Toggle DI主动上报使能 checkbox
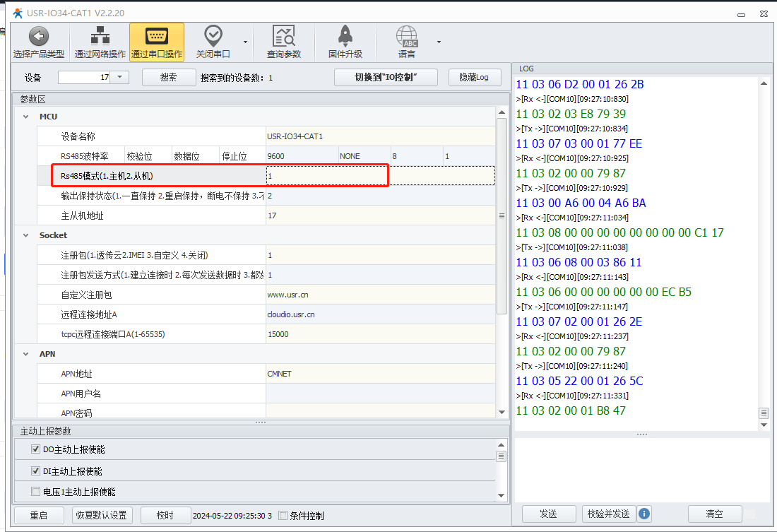This screenshot has height=532, width=777. click(x=36, y=471)
